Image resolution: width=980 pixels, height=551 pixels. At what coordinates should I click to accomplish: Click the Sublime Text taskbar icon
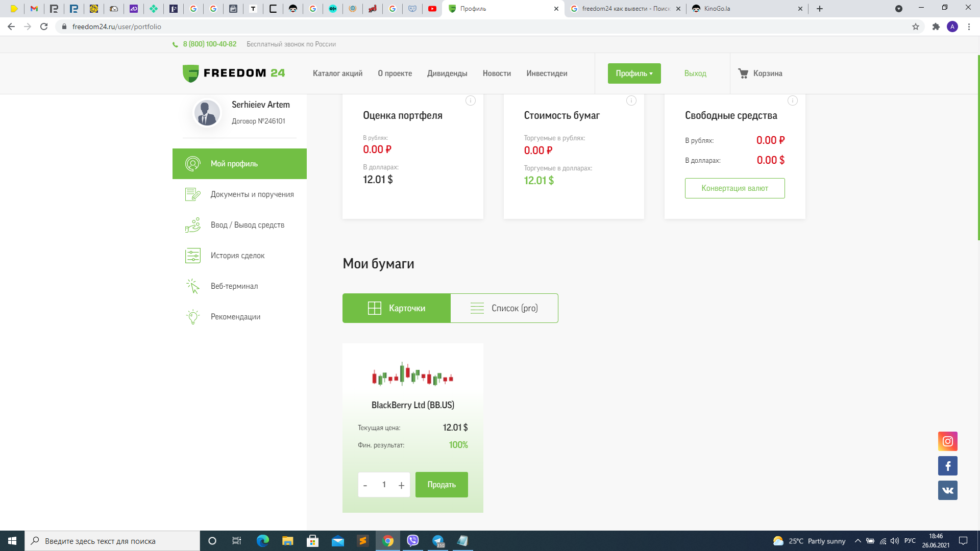click(x=363, y=541)
